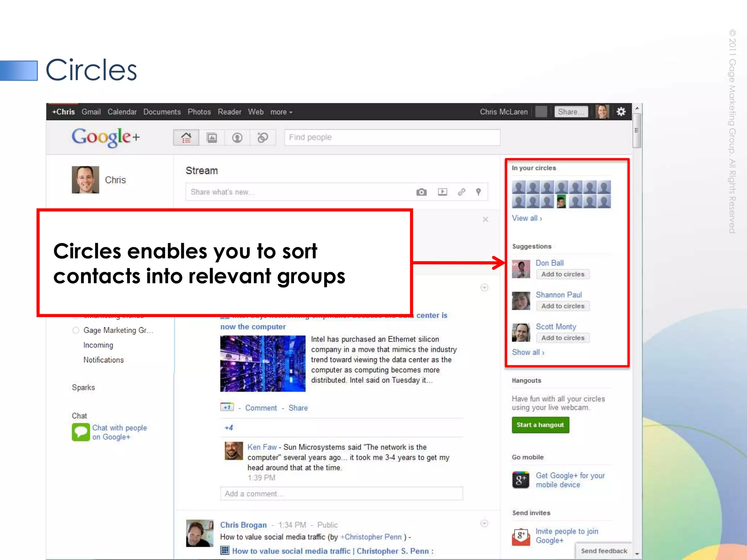Open Documents from the top bar

tap(162, 112)
